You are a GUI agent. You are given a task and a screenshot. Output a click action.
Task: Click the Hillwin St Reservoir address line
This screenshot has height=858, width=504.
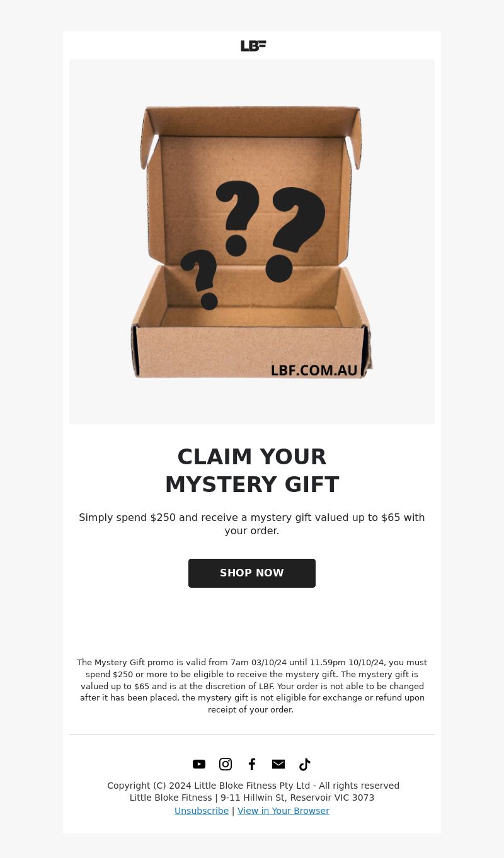(252, 798)
